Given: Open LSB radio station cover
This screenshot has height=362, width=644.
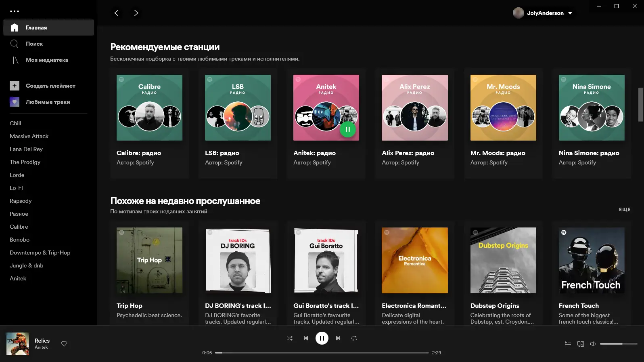Looking at the screenshot, I should 238,107.
